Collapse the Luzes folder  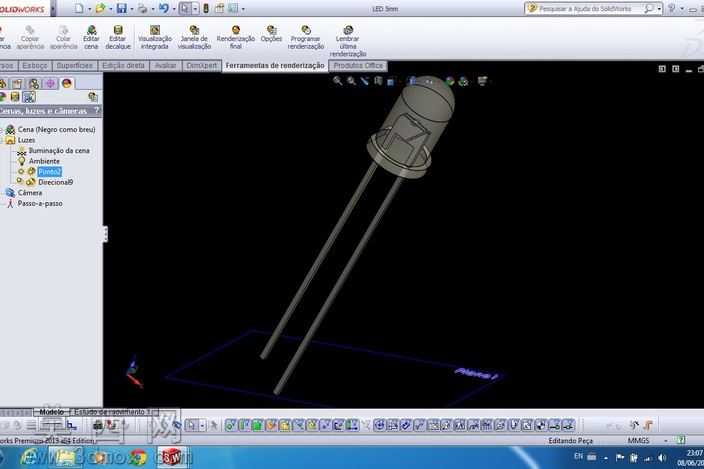tap(2, 140)
